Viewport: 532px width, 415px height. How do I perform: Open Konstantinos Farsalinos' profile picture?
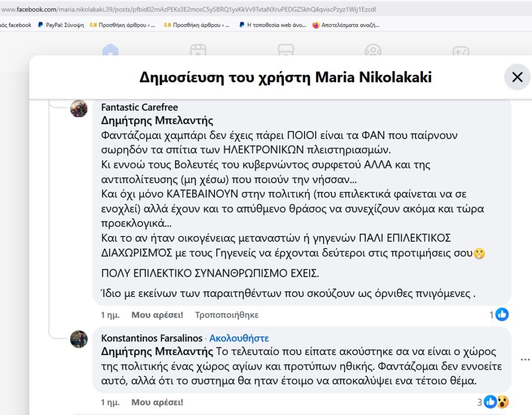79,339
